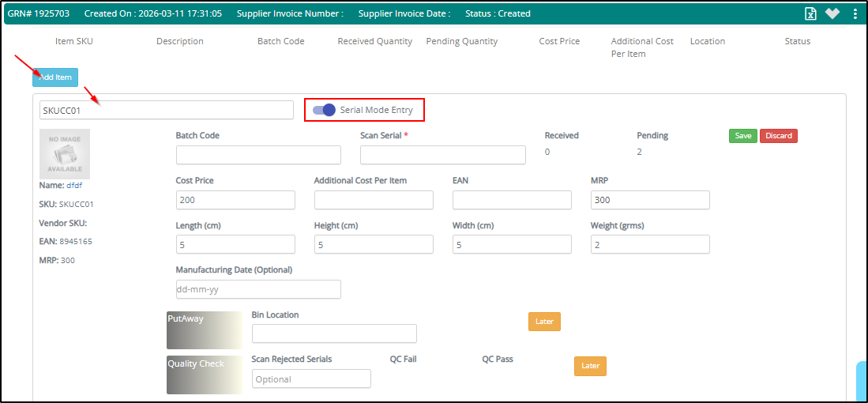This screenshot has height=403, width=868.
Task: Click the Weight (grms) input field
Action: [x=650, y=245]
